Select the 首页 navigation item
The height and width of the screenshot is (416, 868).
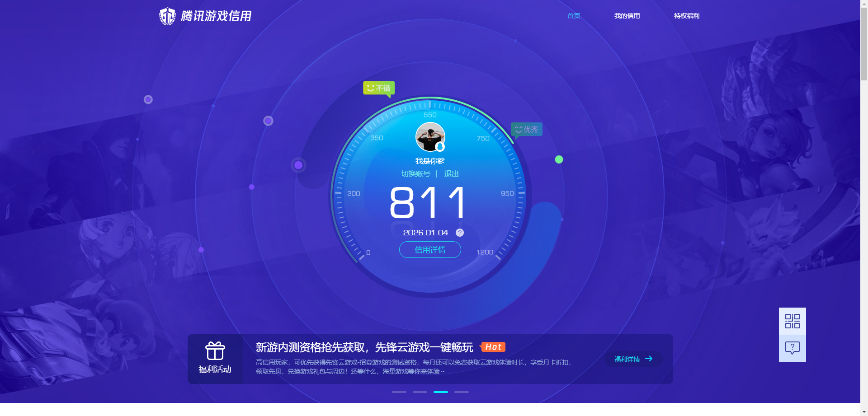point(573,16)
